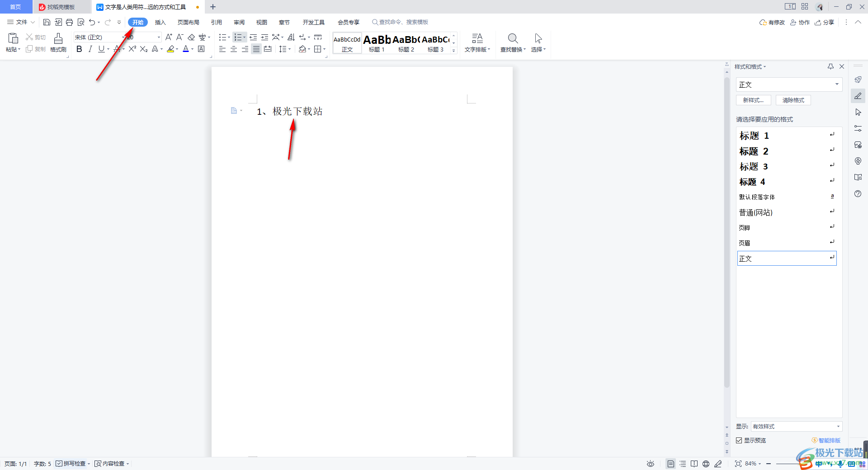Toggle the Show Preview checkbox
The height and width of the screenshot is (470, 868).
click(x=739, y=440)
